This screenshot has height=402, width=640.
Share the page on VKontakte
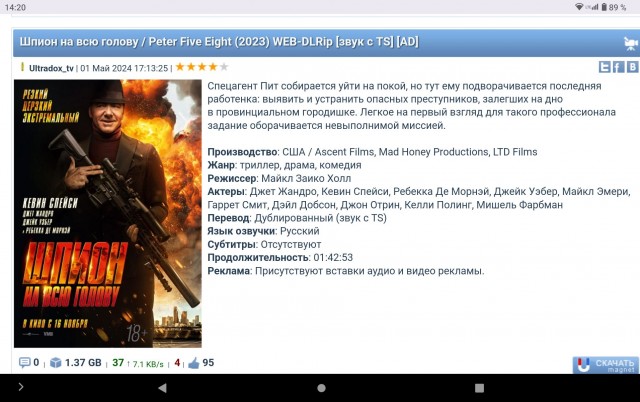(x=632, y=67)
